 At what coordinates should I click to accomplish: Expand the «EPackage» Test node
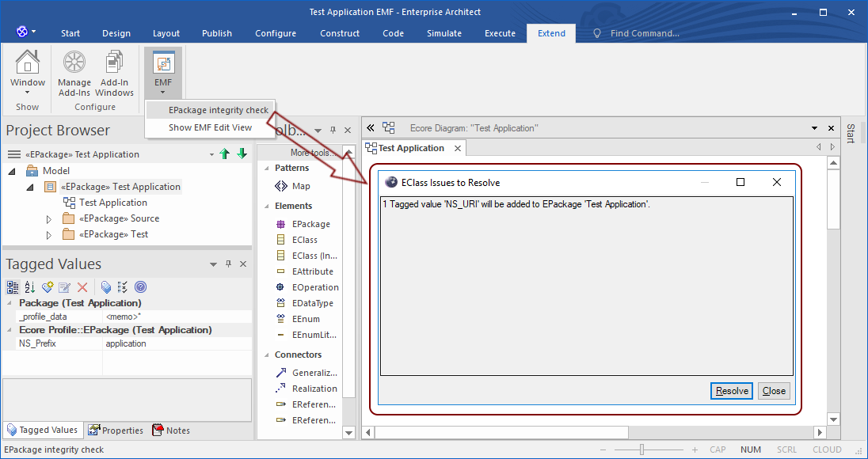[x=49, y=235]
